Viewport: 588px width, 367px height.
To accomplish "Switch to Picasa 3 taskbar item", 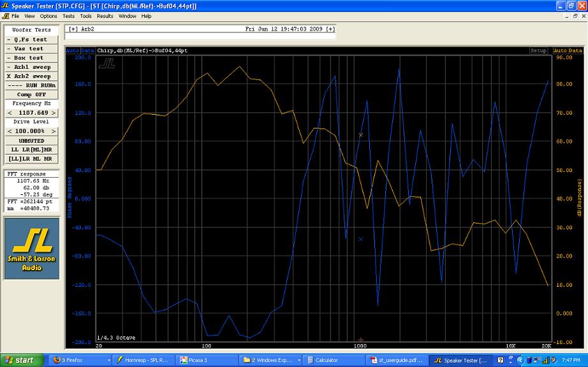I will [x=206, y=360].
